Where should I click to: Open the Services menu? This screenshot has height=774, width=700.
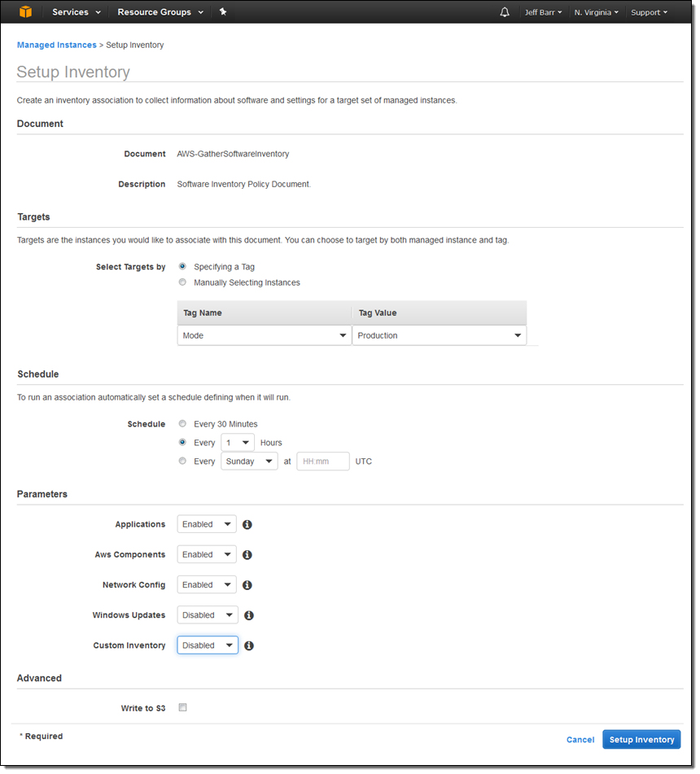[76, 12]
